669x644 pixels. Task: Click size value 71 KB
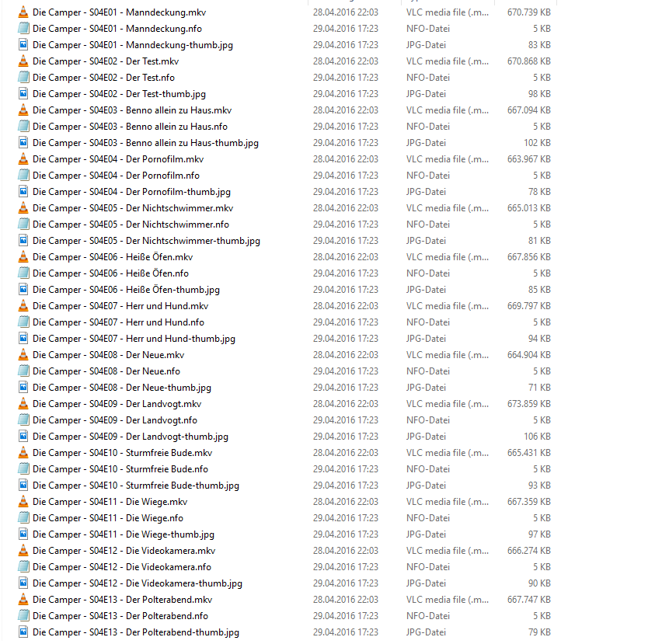tap(539, 387)
